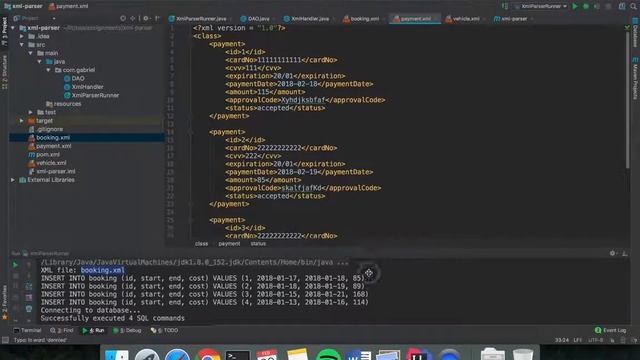The image size is (640, 360).
Task: Expand the target folder
Action: coord(22,121)
